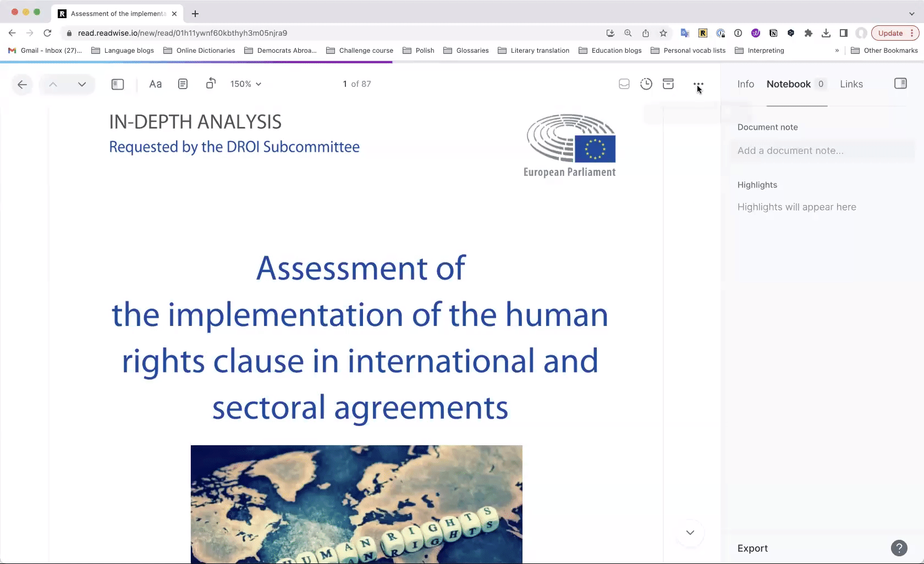Open the three-dot more actions menu
924x564 pixels.
[698, 85]
